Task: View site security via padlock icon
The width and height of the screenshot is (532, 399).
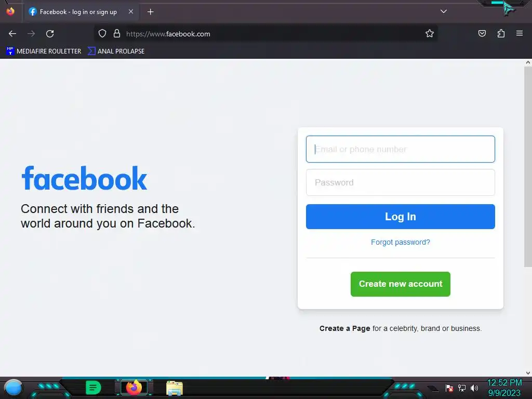Action: [x=117, y=33]
